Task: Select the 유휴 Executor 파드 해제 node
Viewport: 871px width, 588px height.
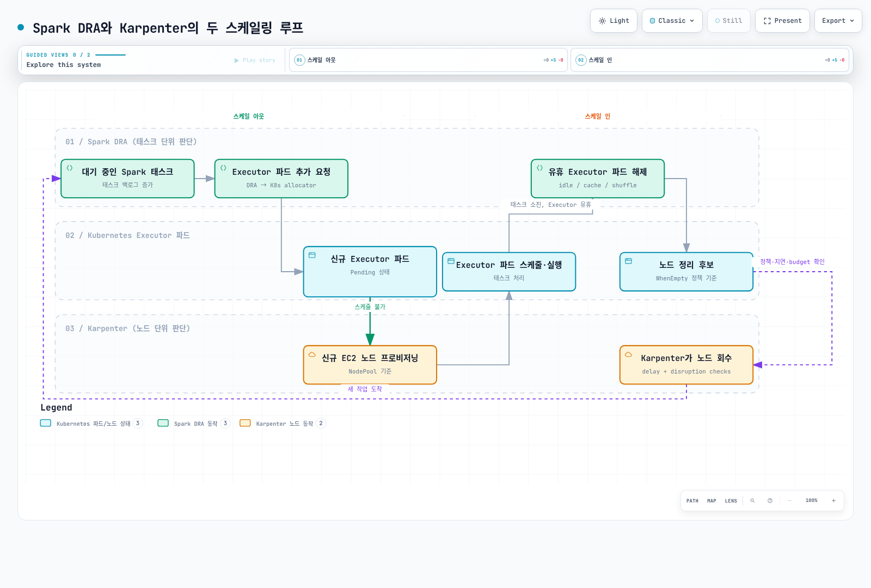Action: click(598, 179)
